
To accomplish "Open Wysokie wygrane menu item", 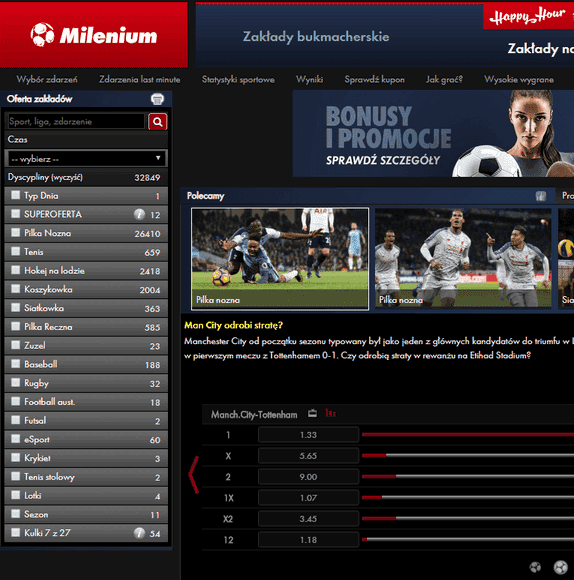I will tap(519, 80).
